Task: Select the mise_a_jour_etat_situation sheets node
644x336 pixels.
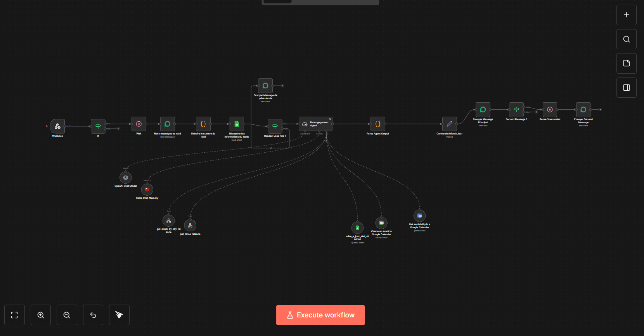Action: [x=357, y=228]
